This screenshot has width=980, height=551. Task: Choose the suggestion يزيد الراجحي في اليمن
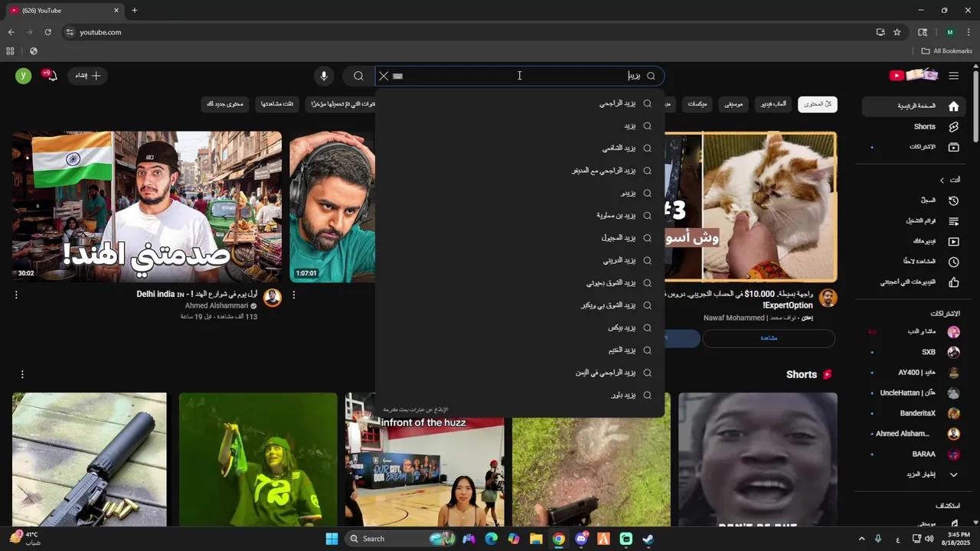[520, 373]
